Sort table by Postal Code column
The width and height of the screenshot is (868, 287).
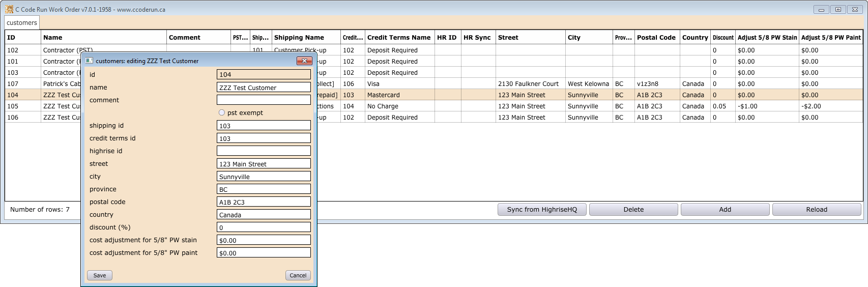(656, 38)
